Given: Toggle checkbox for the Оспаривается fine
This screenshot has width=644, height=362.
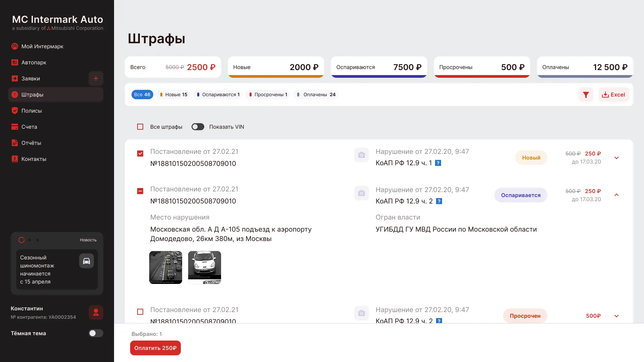Looking at the screenshot, I should [140, 191].
